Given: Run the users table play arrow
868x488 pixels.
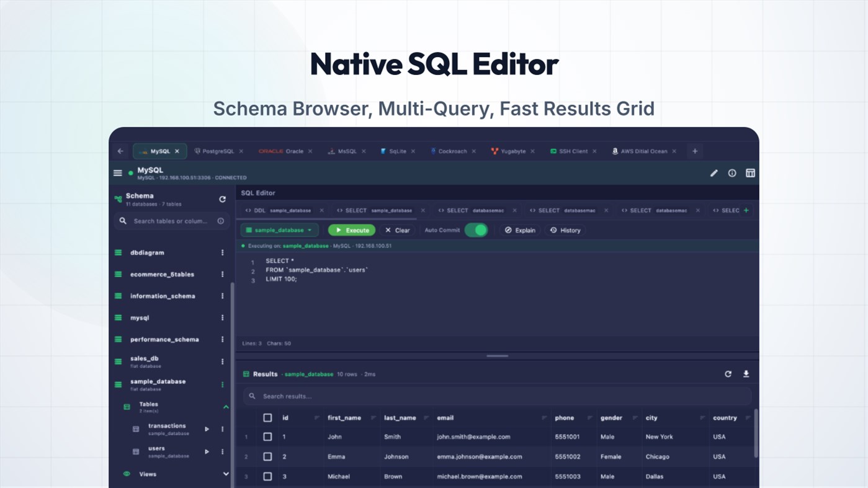Looking at the screenshot, I should click(x=207, y=451).
